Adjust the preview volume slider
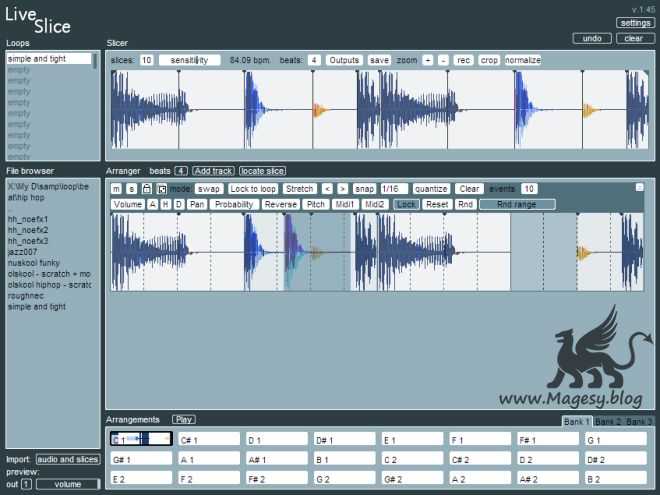This screenshot has width=660, height=495. pos(68,484)
